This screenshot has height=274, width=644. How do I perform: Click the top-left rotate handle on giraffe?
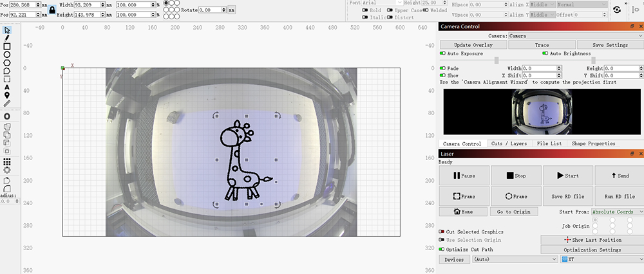coord(216,116)
